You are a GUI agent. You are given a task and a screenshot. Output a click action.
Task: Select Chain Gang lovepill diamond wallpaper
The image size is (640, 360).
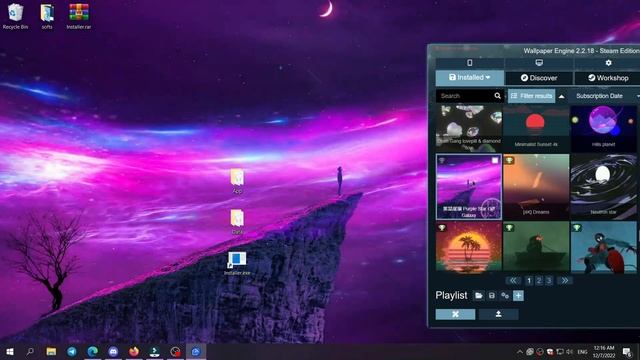(469, 128)
